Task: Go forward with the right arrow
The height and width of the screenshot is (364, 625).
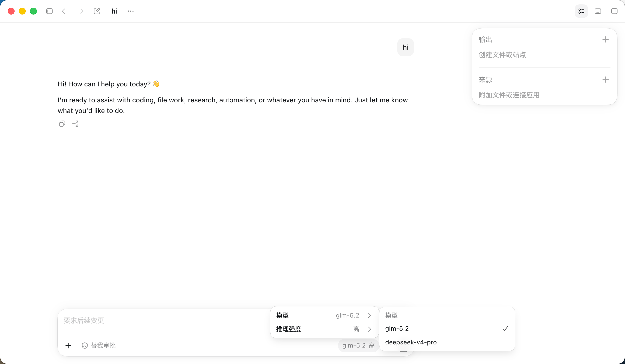Action: [80, 11]
